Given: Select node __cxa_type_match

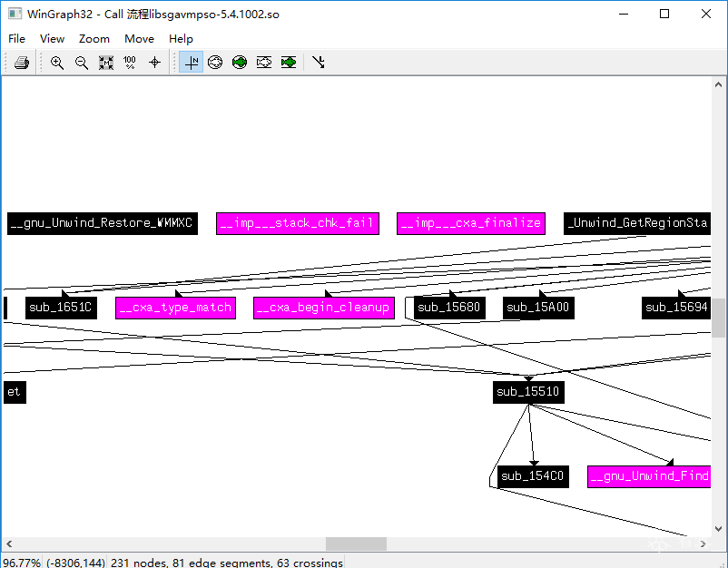Looking at the screenshot, I should tap(175, 308).
